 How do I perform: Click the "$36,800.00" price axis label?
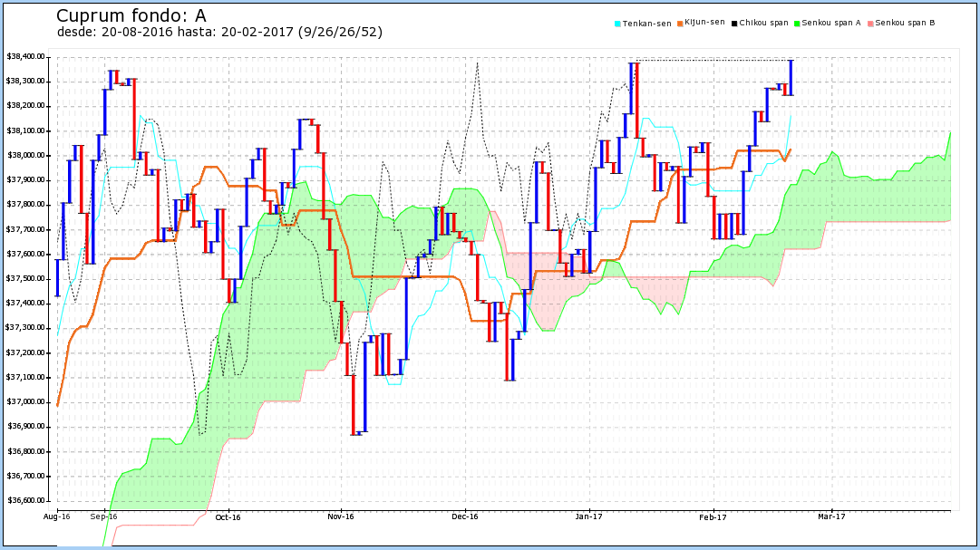coord(25,451)
